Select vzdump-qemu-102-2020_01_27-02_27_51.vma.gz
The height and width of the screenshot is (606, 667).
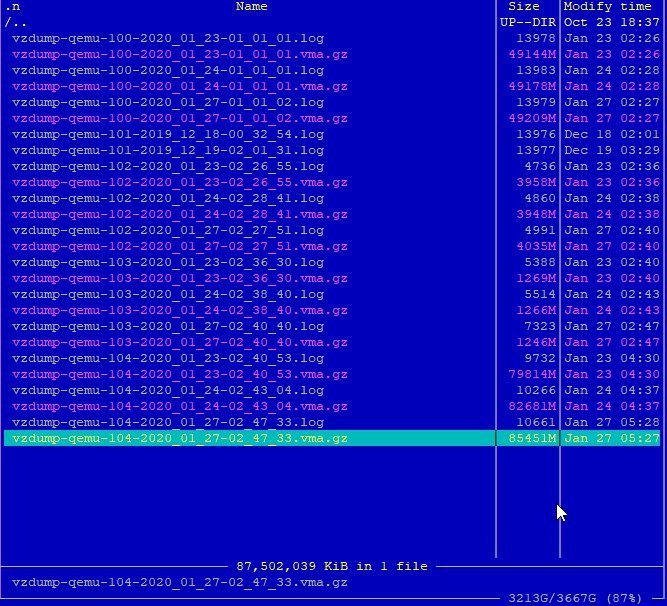coord(180,247)
